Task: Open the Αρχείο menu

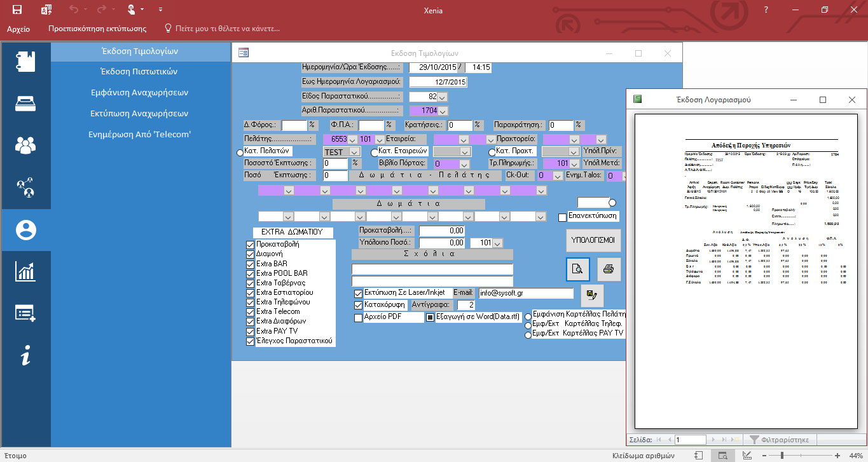Action: pyautogui.click(x=18, y=29)
